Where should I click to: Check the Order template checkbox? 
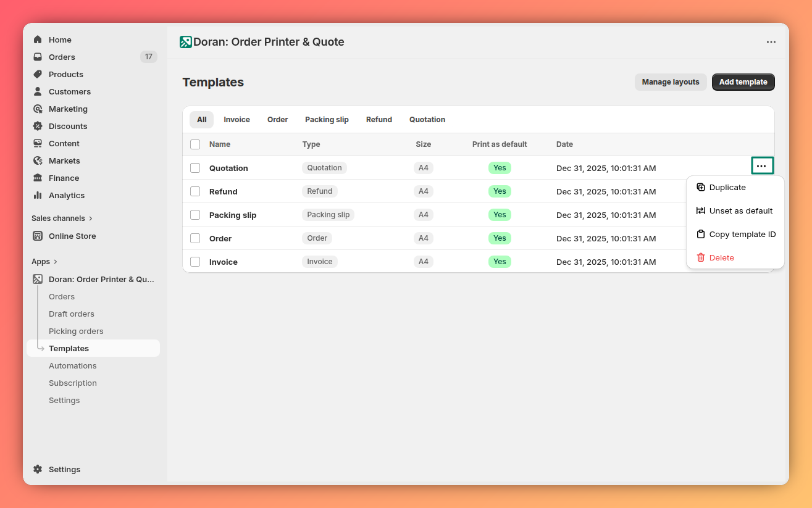coord(195,238)
